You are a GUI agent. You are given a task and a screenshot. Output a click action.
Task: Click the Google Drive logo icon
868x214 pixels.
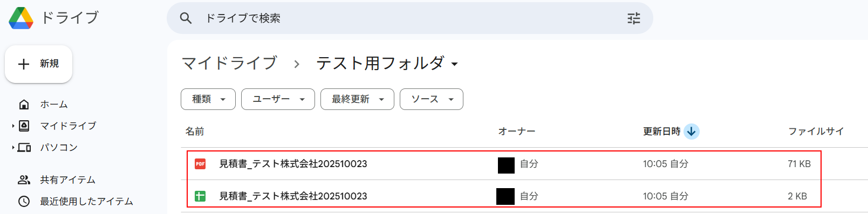tap(21, 18)
